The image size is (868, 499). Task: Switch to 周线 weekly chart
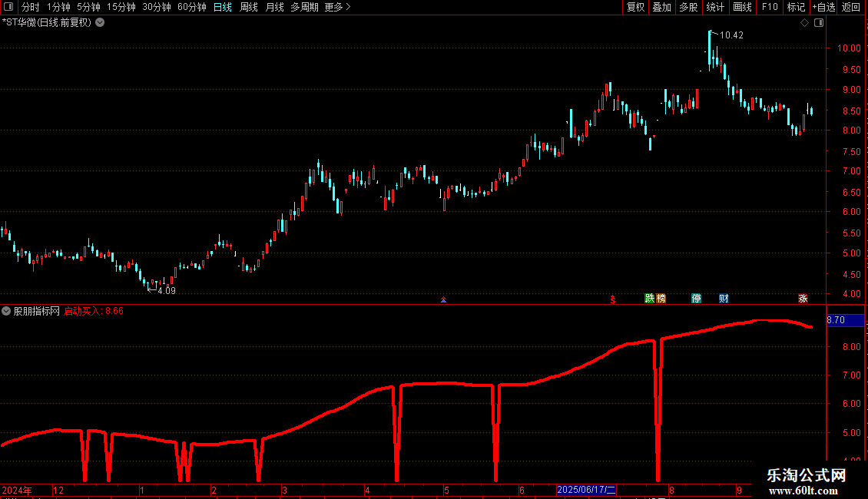tap(249, 7)
